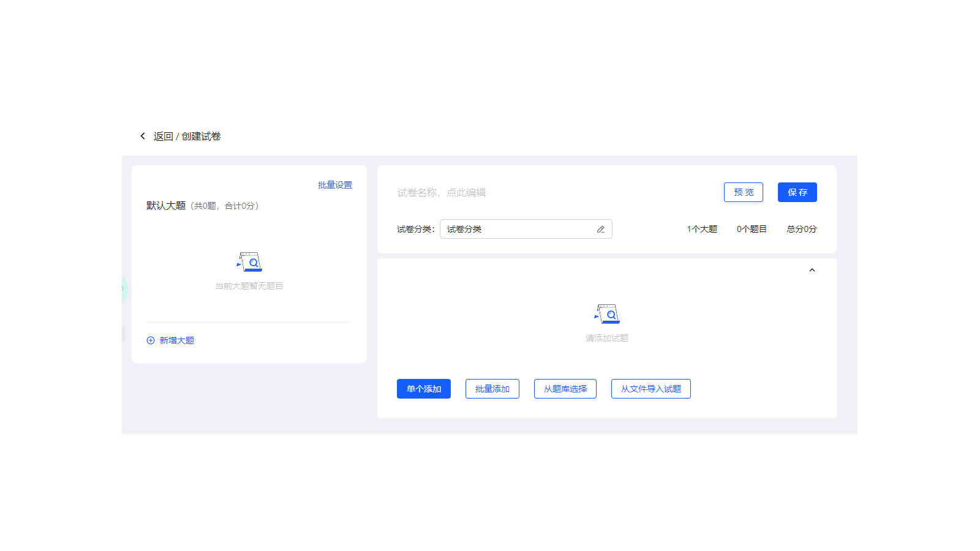Click the 总分0分 score indicator

[x=801, y=229]
